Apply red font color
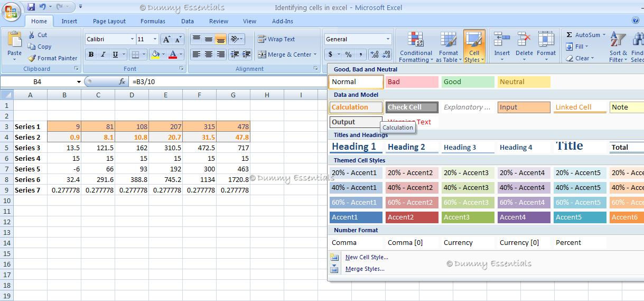This screenshot has height=301, width=644. coord(173,54)
